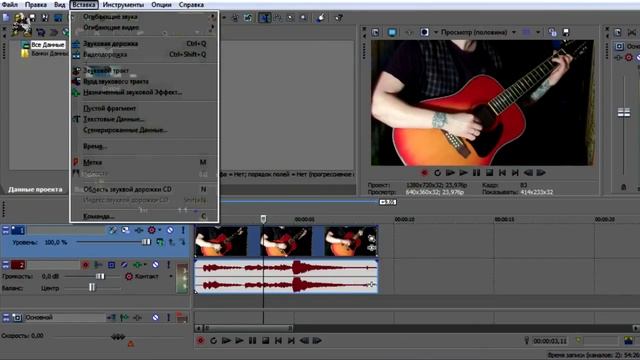Select Область звуковой дорожки CD entry
This screenshot has width=640, height=360.
pos(144,189)
